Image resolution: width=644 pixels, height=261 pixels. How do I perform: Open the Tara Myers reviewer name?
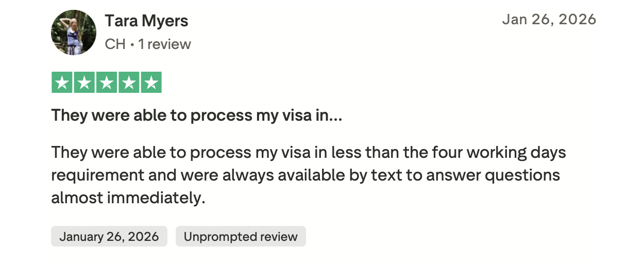tap(146, 21)
